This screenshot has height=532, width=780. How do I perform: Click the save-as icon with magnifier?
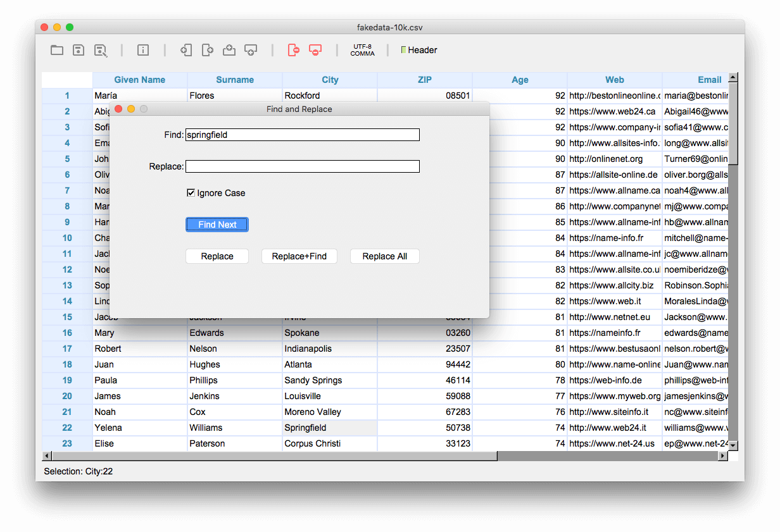[100, 50]
